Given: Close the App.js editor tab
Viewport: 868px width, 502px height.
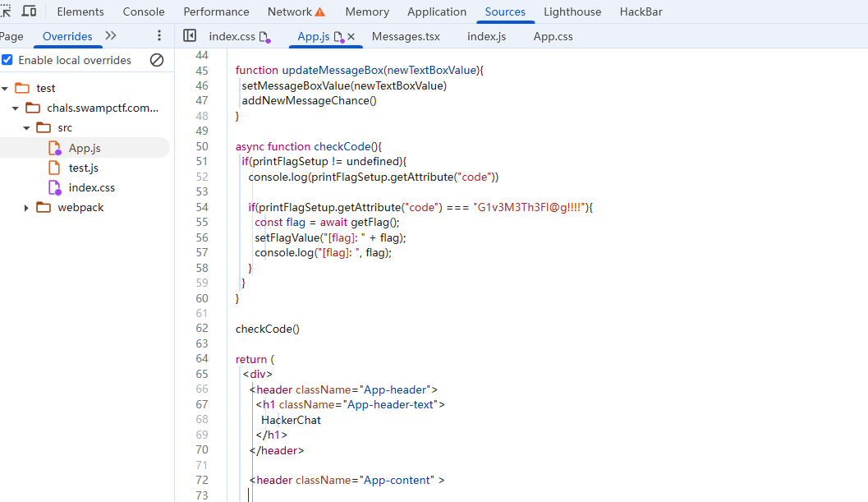Looking at the screenshot, I should 351,37.
